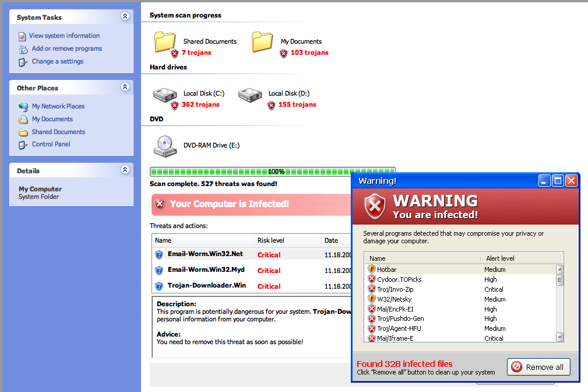Viewport: 588px width, 392px height.
Task: Click the yellow alert icon next to W32/Netsky
Action: click(372, 299)
